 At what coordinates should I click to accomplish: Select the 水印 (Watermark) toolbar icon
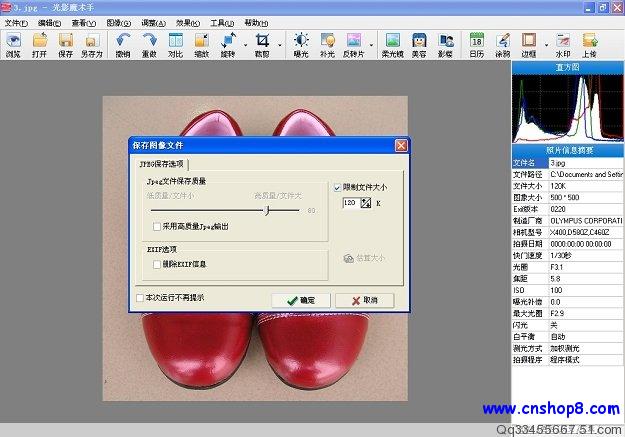563,45
